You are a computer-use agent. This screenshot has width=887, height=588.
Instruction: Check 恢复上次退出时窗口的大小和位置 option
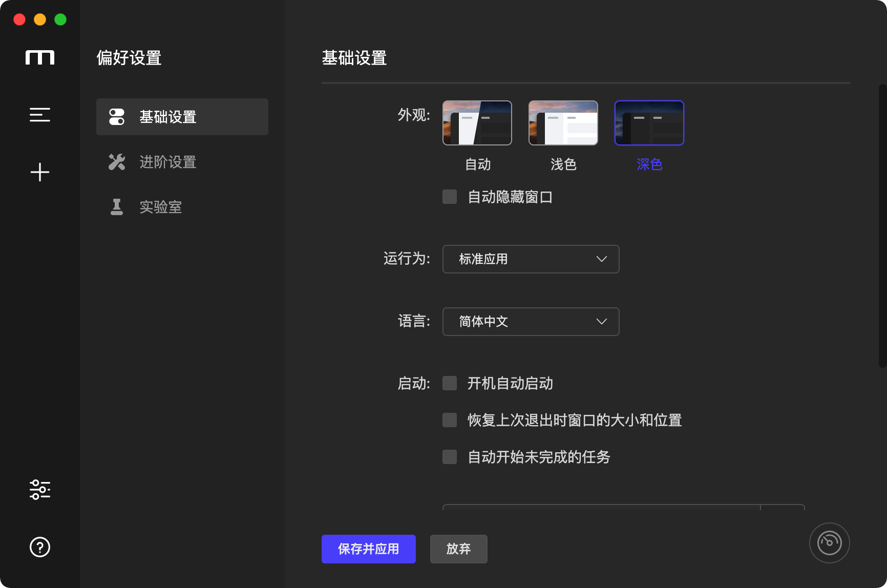click(x=450, y=420)
